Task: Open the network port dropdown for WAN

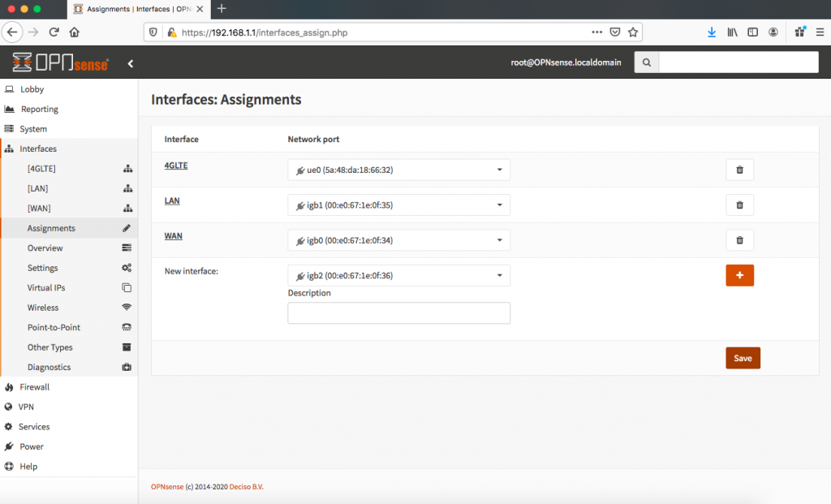Action: [398, 239]
